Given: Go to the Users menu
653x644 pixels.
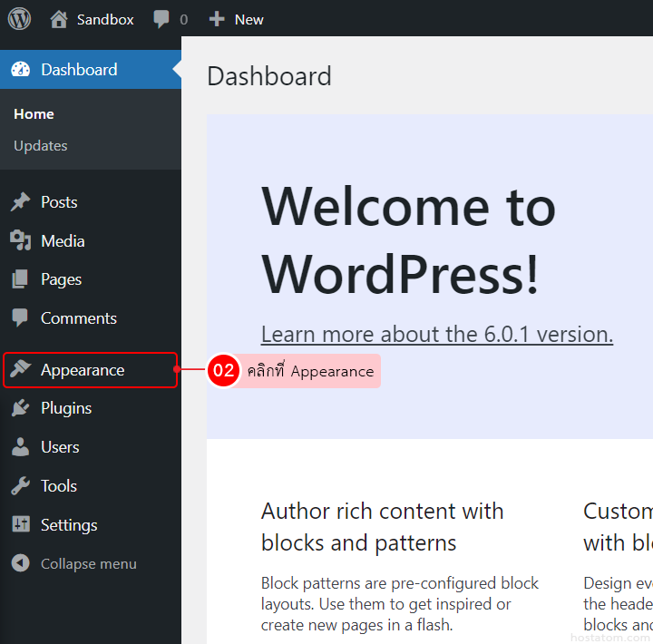Looking at the screenshot, I should click(60, 447).
